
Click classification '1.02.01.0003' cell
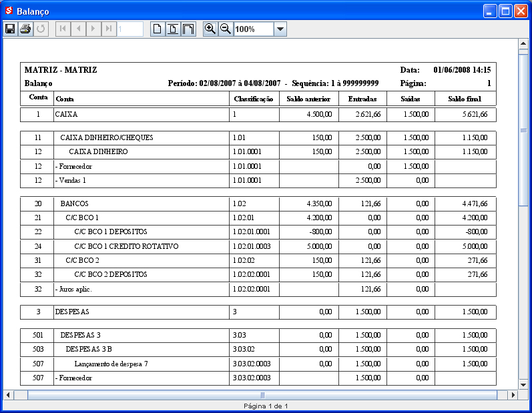click(x=252, y=246)
